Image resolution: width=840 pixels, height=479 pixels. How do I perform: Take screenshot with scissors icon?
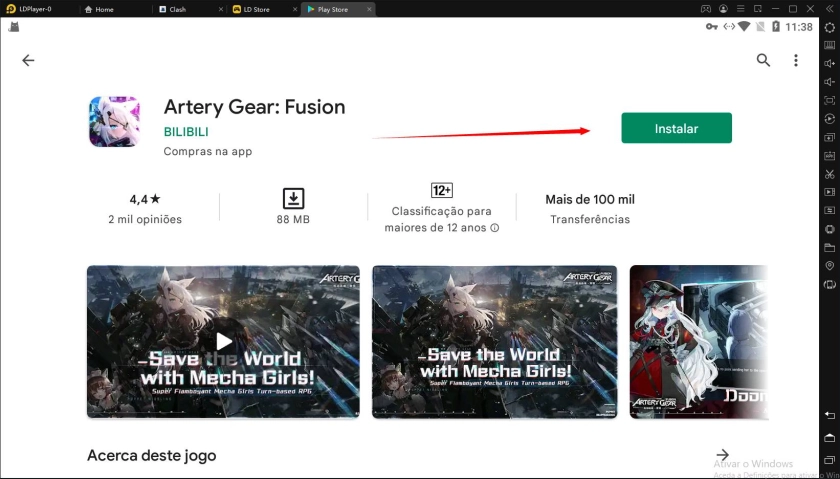(x=829, y=174)
